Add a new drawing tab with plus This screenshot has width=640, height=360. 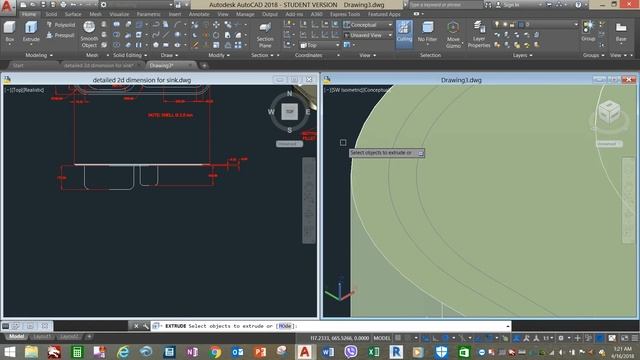(x=204, y=65)
